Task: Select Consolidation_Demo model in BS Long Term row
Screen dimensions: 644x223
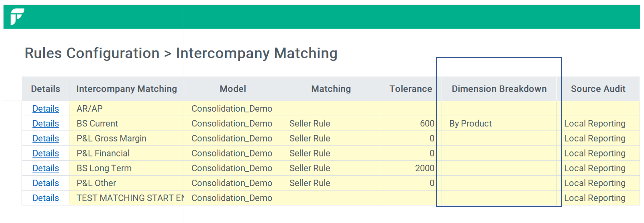Action: 233,168
